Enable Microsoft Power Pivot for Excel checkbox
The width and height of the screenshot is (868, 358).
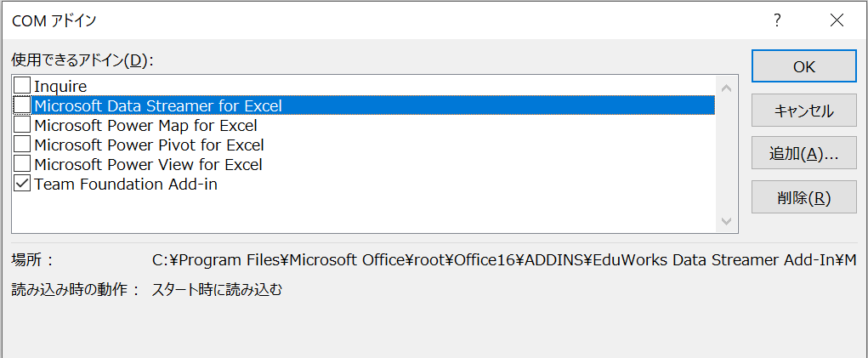(x=22, y=145)
